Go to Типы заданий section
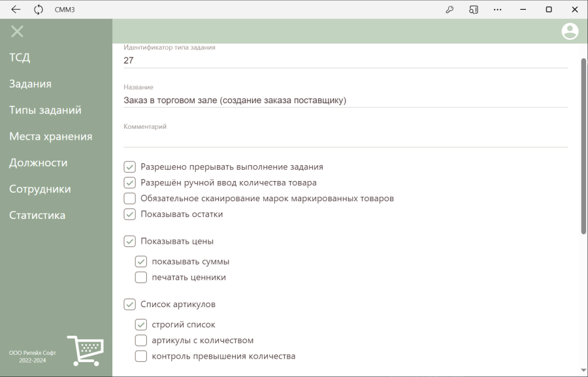 pos(45,110)
